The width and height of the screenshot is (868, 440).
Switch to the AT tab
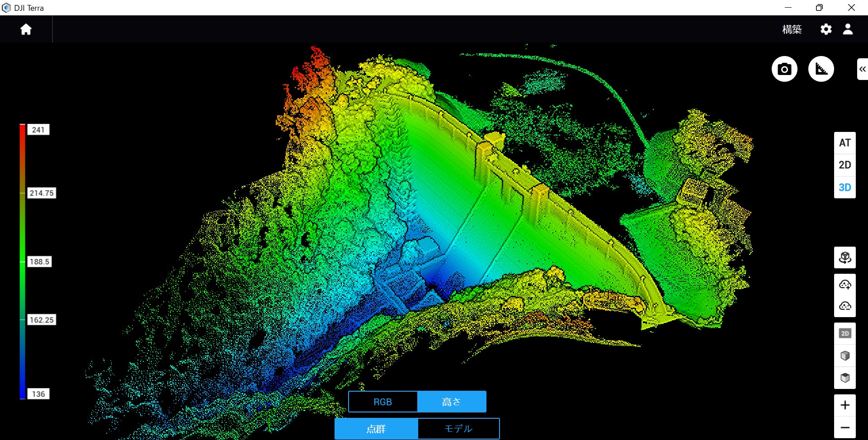pos(844,143)
